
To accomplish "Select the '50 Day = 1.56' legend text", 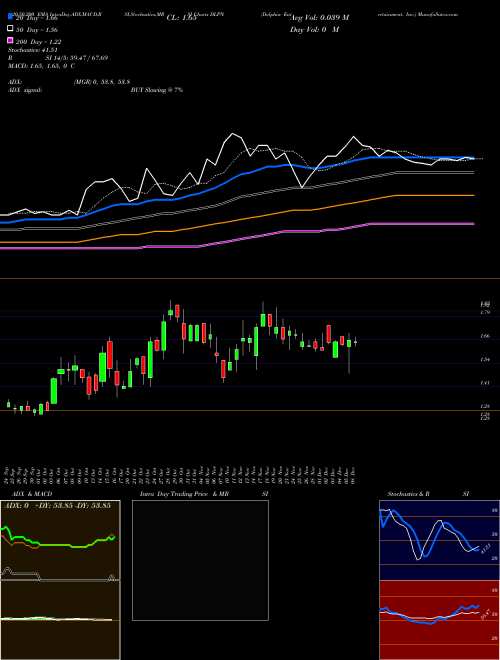I will click(x=37, y=30).
